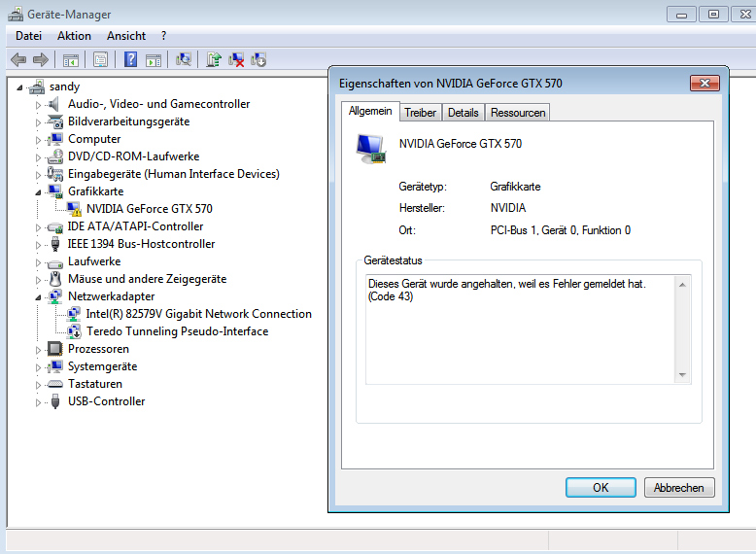
Task: Expand Audio-, Video- und Gamecontroller node
Action: pos(38,105)
